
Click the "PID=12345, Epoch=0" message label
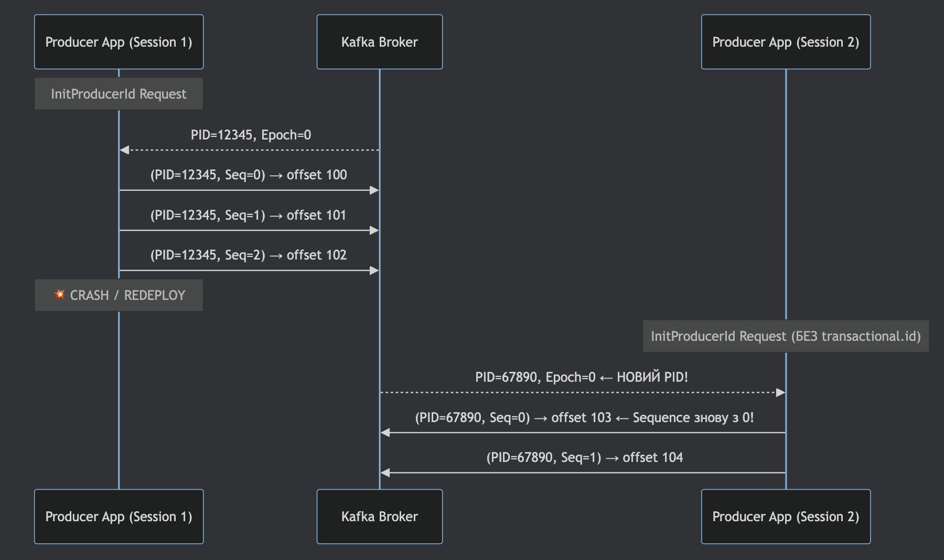251,135
